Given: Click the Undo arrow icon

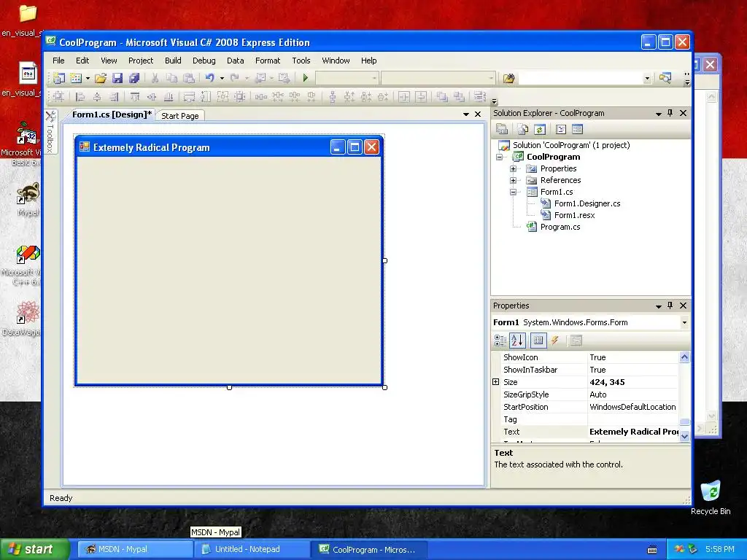Looking at the screenshot, I should [209, 77].
